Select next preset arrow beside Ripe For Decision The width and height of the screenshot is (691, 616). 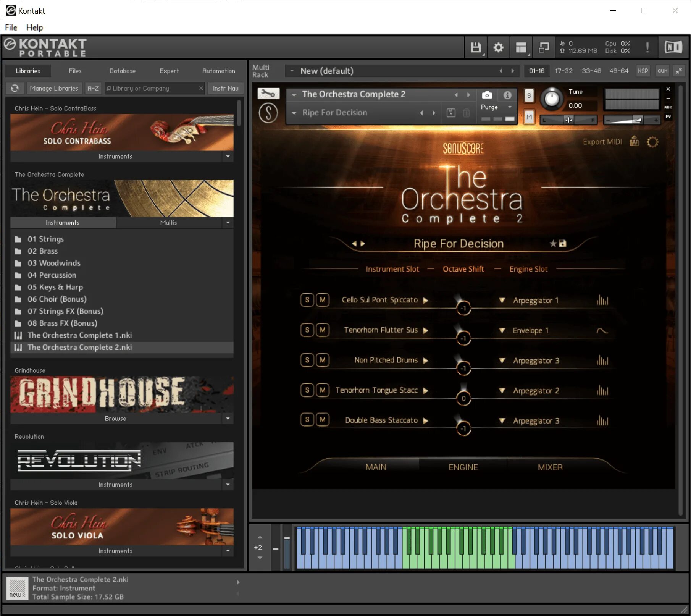click(363, 243)
